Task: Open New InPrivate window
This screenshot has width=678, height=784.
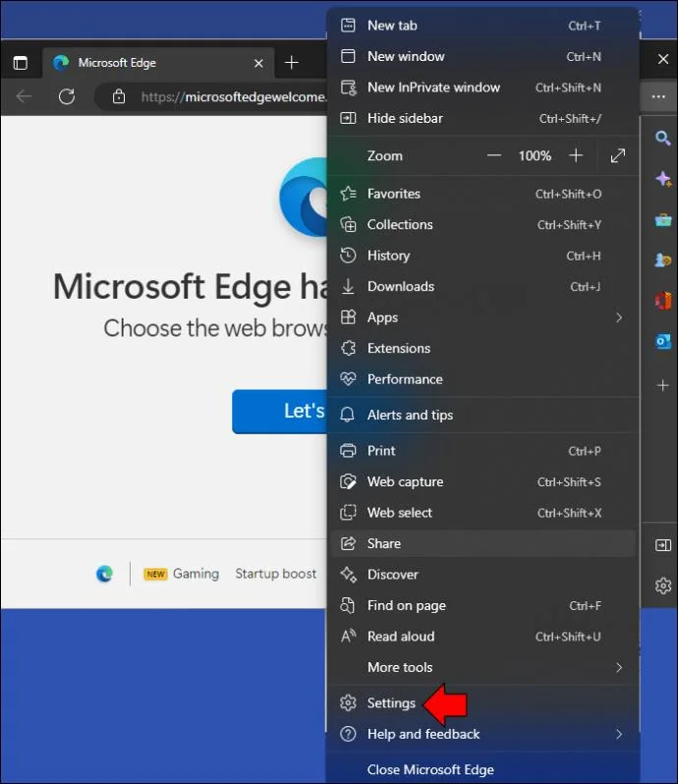Action: [483, 87]
